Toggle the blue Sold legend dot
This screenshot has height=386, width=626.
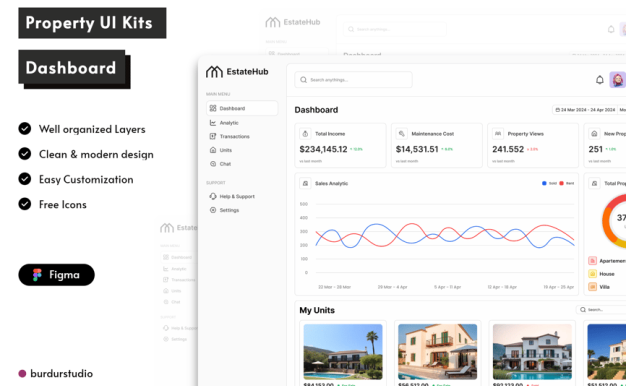point(544,183)
